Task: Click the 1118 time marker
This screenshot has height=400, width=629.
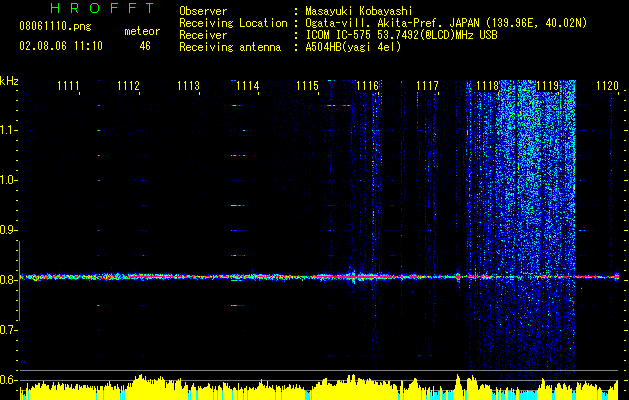Action: click(487, 85)
